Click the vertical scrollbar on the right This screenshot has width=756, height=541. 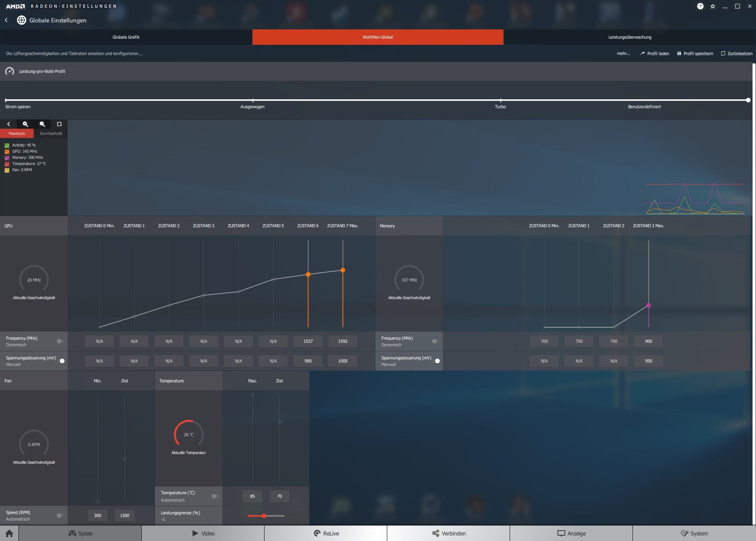point(754,294)
